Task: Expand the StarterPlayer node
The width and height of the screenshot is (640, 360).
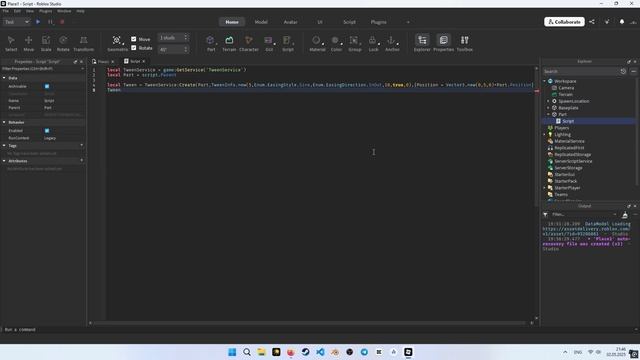Action: tap(544, 188)
